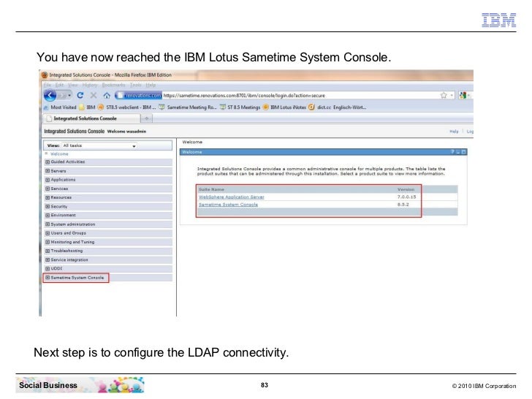Open the WebSphere Application Server link

tap(232, 197)
